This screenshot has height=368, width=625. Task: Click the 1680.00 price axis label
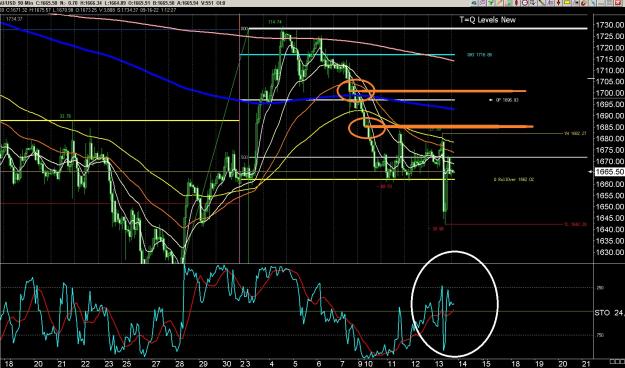[x=609, y=138]
